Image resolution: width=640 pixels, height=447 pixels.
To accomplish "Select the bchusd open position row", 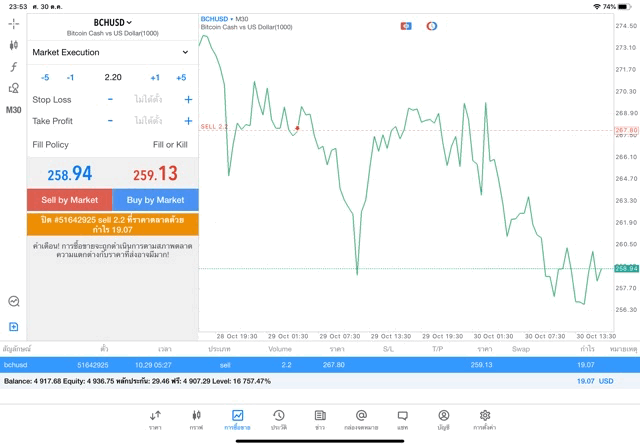I will pyautogui.click(x=320, y=365).
